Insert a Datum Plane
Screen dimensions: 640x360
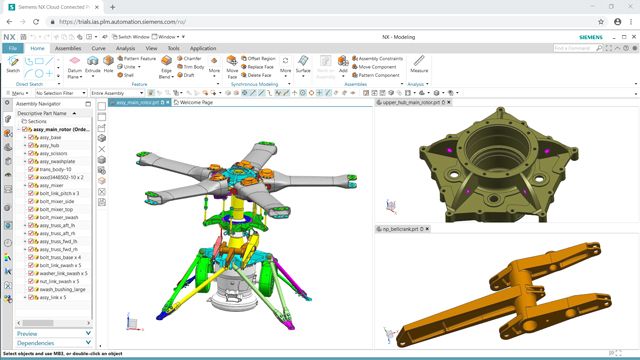pos(75,67)
